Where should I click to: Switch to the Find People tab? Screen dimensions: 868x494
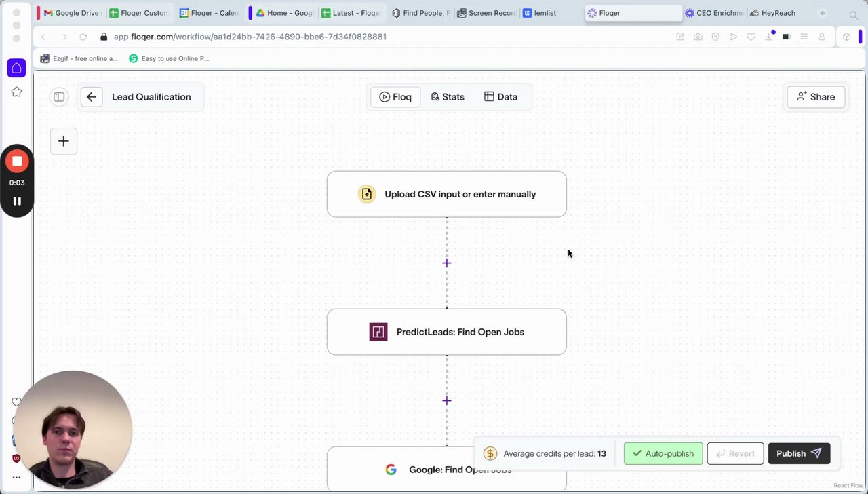[x=420, y=13]
